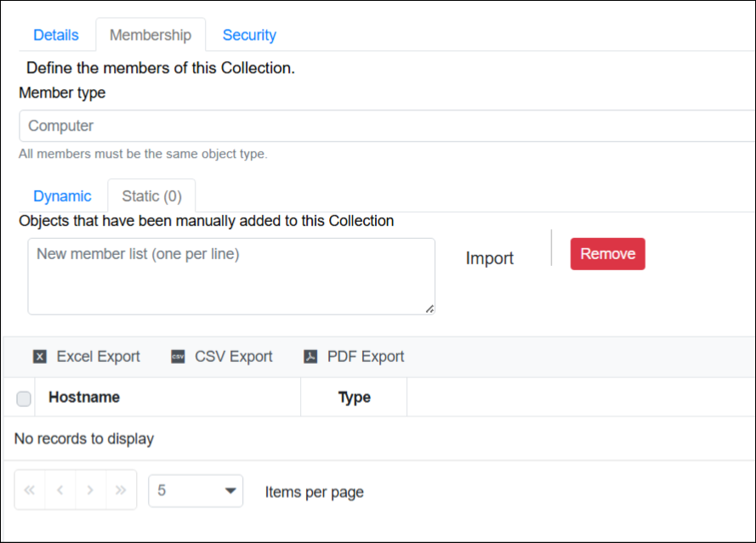Switch to the Details tab
This screenshot has width=756, height=543.
(56, 35)
